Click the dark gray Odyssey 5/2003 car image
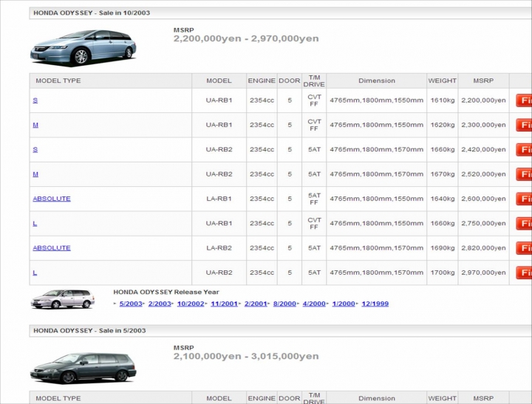The height and width of the screenshot is (404, 532). (83, 368)
